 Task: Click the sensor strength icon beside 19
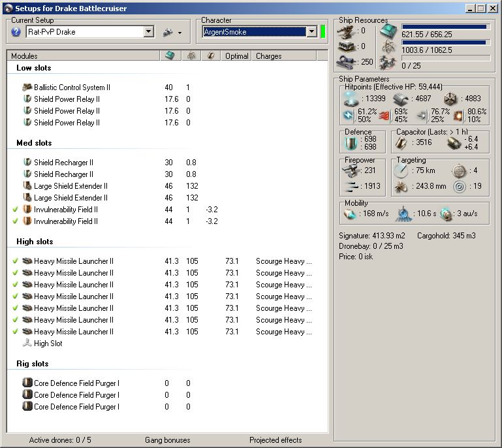460,186
